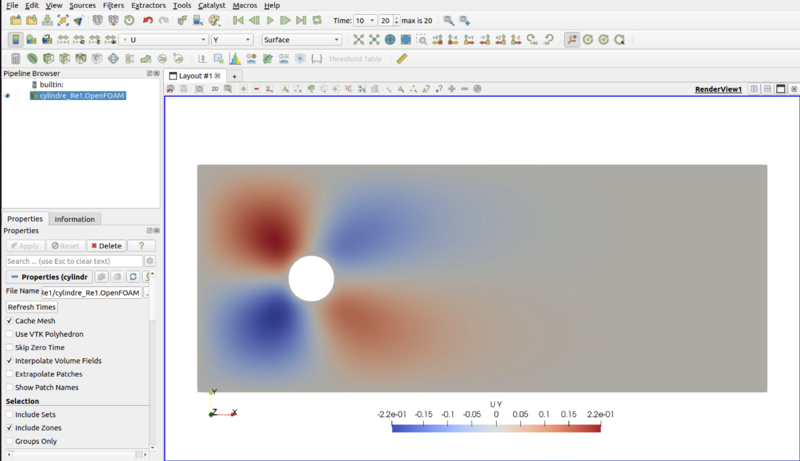
Task: Click the Save Data download icon
Action: (x=47, y=20)
